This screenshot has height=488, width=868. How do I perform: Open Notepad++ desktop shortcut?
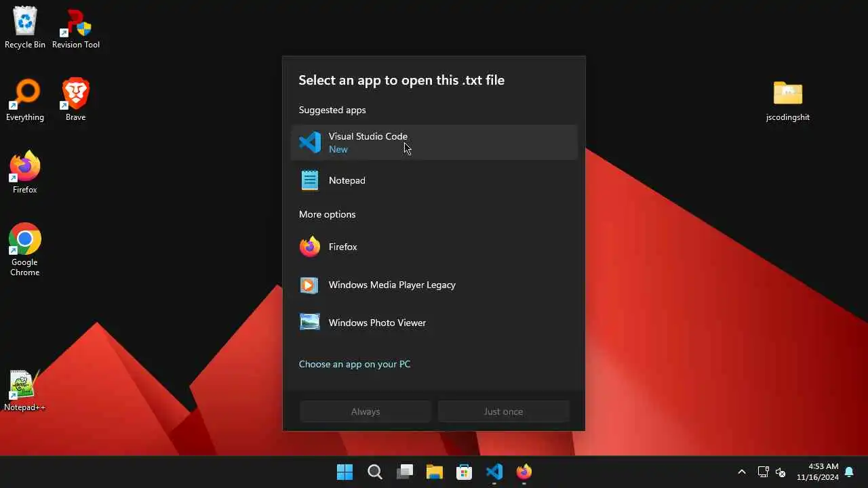25,391
